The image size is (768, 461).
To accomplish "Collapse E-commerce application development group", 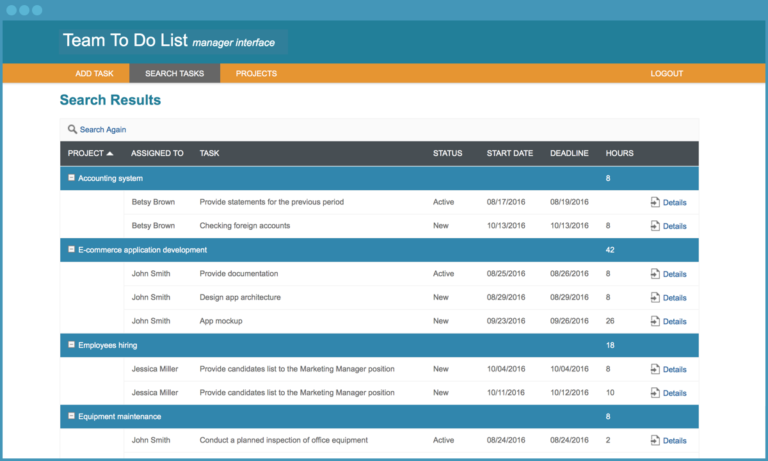I will 71,249.
